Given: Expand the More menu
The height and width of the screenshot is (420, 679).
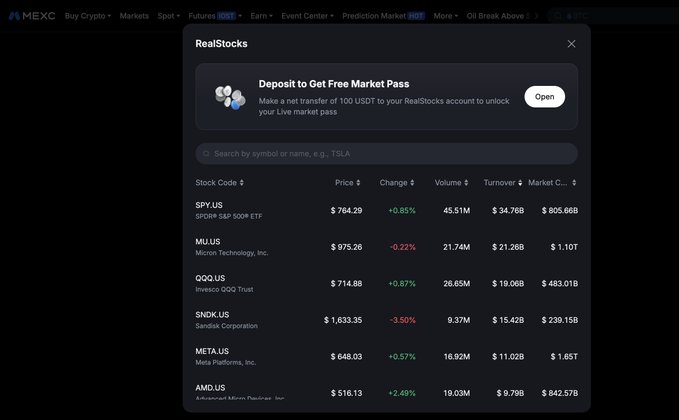Looking at the screenshot, I should (446, 16).
